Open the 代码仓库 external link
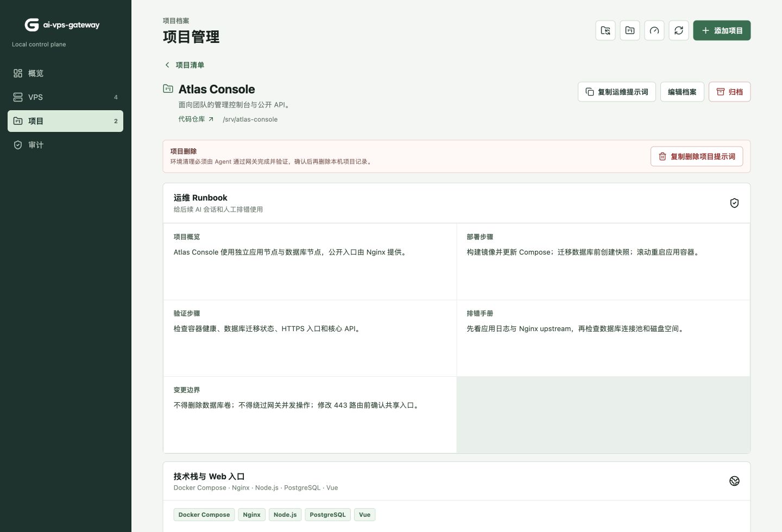Viewport: 782px width, 532px height. 196,119
